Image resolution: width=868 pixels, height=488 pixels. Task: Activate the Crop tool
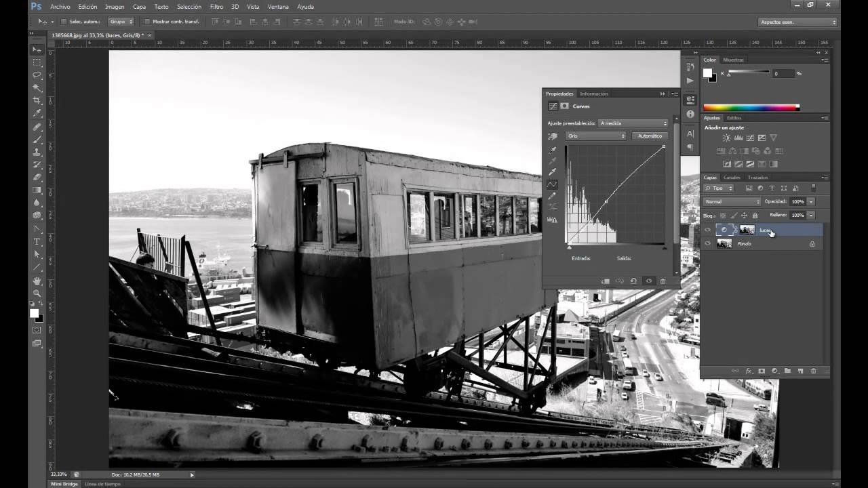click(37, 101)
